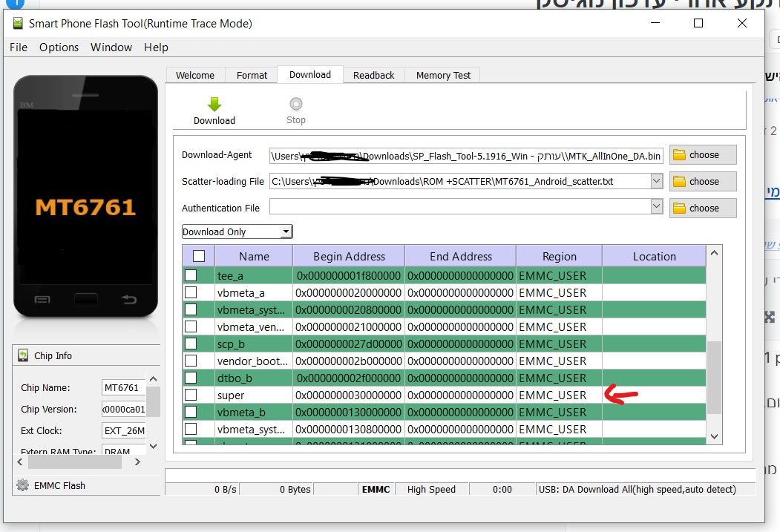Switch to the Memory Test tab
The width and height of the screenshot is (780, 532).
click(443, 75)
